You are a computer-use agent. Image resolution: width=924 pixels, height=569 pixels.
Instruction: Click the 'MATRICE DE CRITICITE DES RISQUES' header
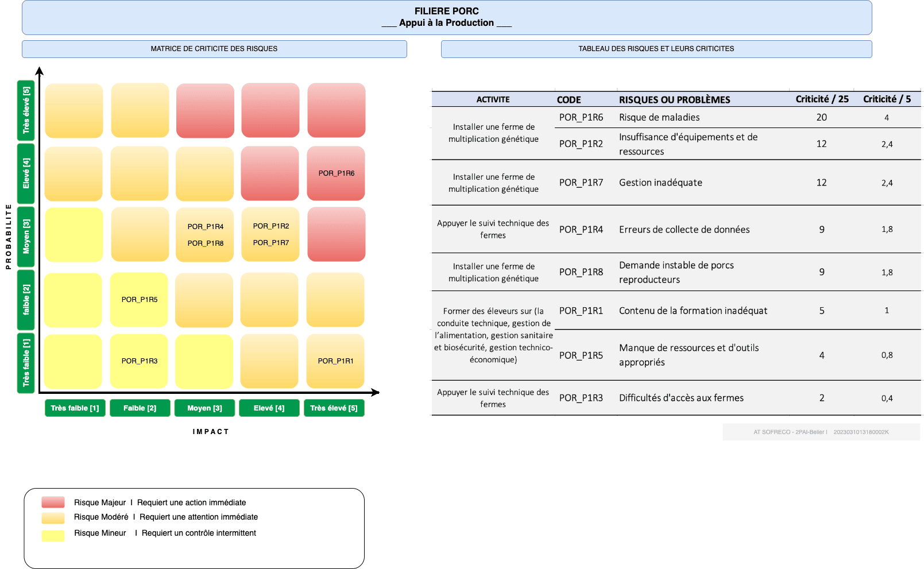[214, 49]
